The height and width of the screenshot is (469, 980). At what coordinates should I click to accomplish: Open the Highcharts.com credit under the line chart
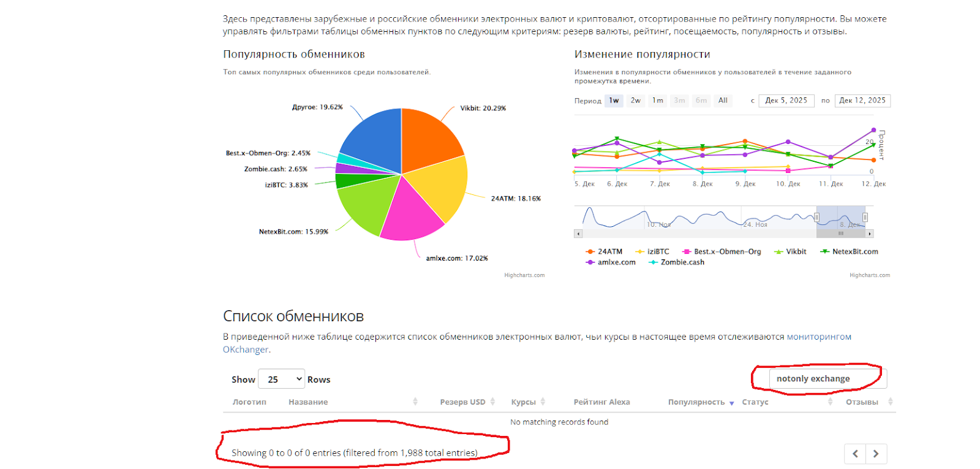pyautogui.click(x=870, y=275)
